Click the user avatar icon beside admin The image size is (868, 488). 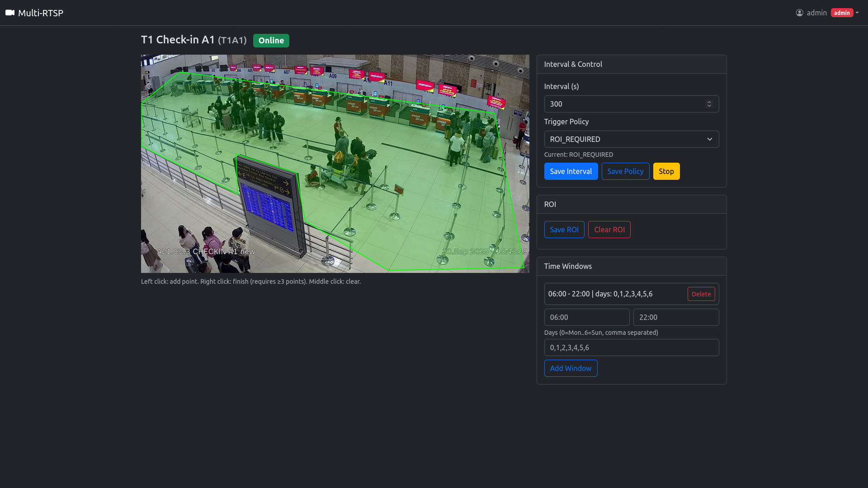coord(799,13)
